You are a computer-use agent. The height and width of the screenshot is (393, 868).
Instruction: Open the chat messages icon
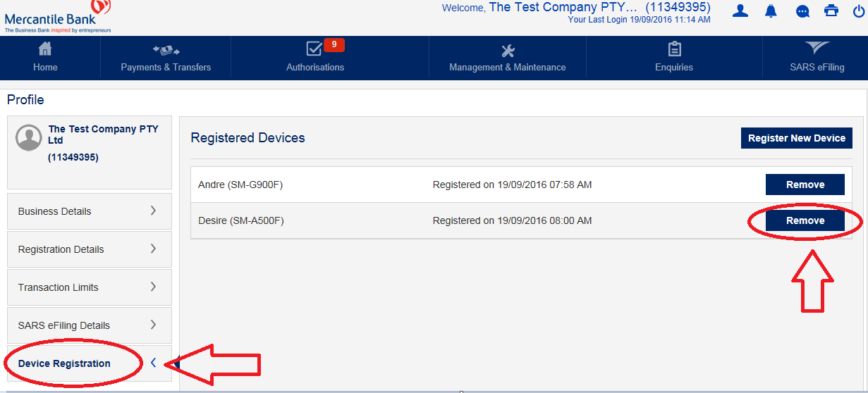tap(802, 11)
